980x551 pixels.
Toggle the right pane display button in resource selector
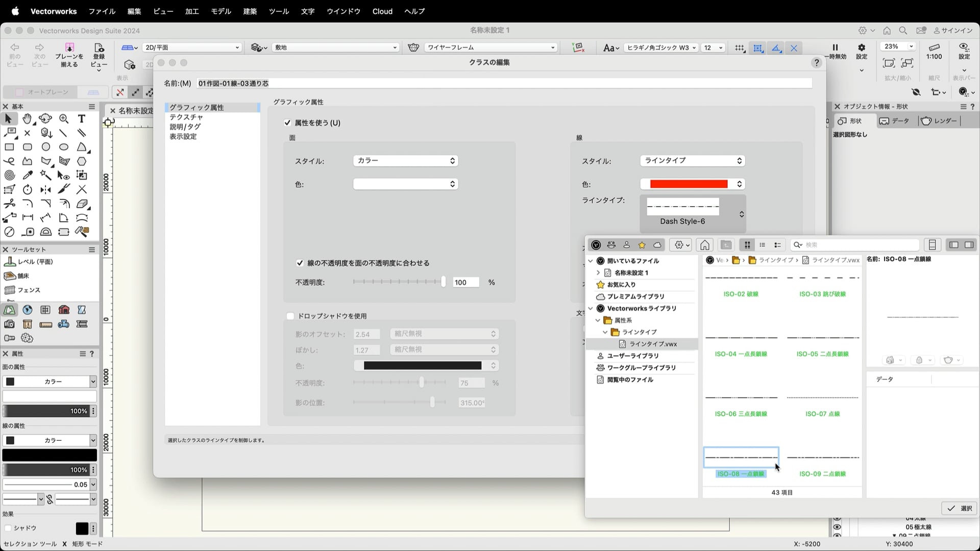pyautogui.click(x=969, y=245)
